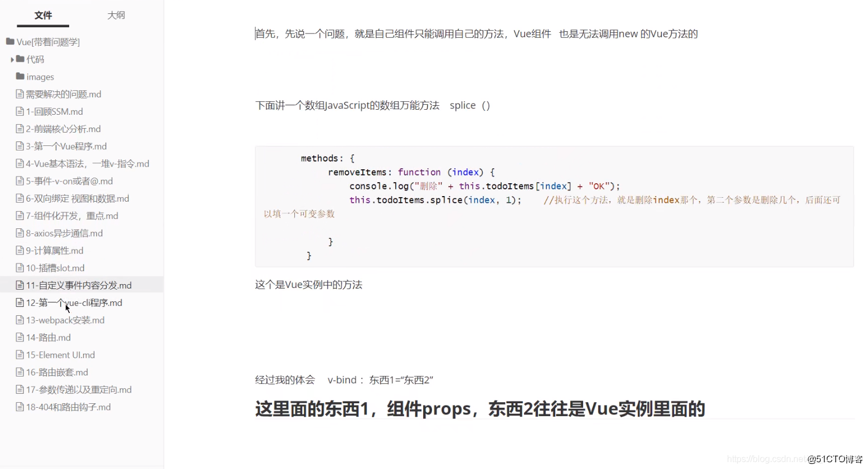Click file icon beside 3-第一个Vue程序.md
The width and height of the screenshot is (868, 469).
pos(20,146)
